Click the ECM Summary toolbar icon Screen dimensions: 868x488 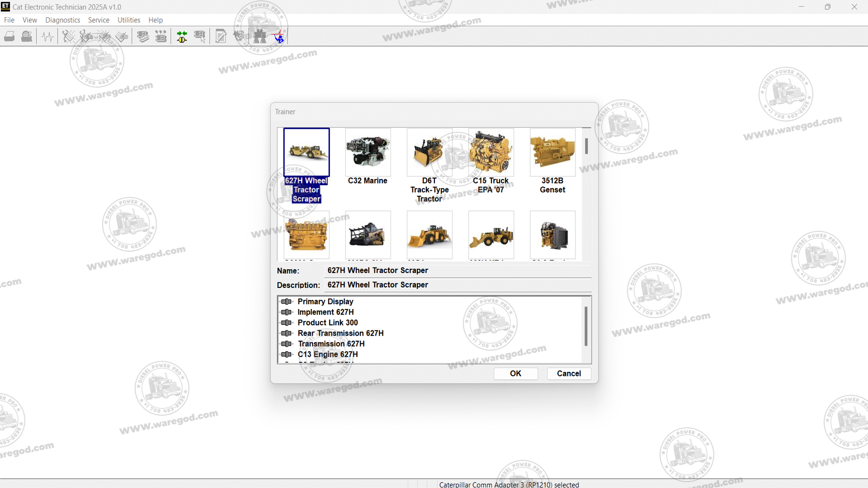click(x=143, y=36)
